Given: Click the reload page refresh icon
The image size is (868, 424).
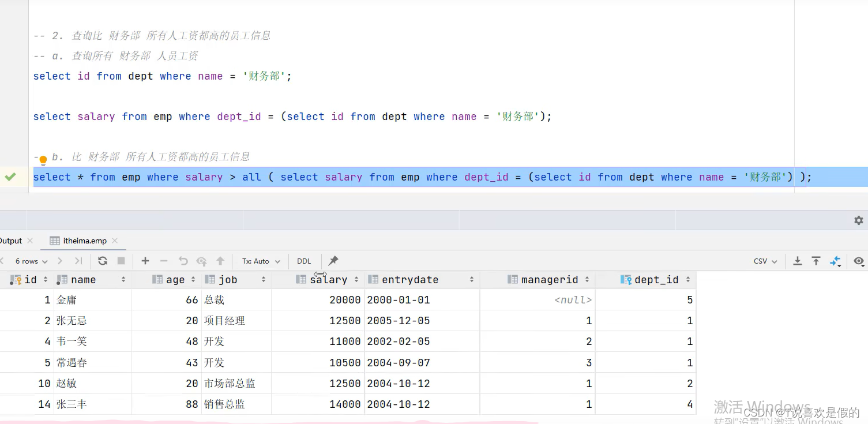Looking at the screenshot, I should (103, 261).
